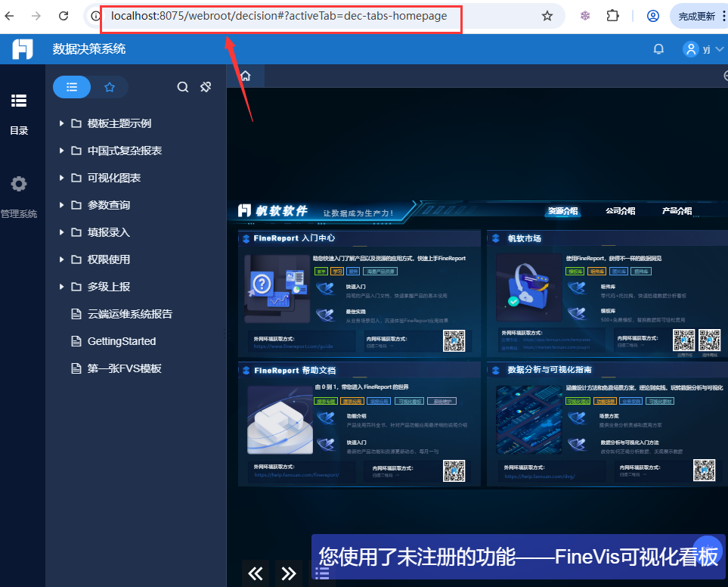
Task: Go back with the browser back arrow
Action: click(x=9, y=16)
